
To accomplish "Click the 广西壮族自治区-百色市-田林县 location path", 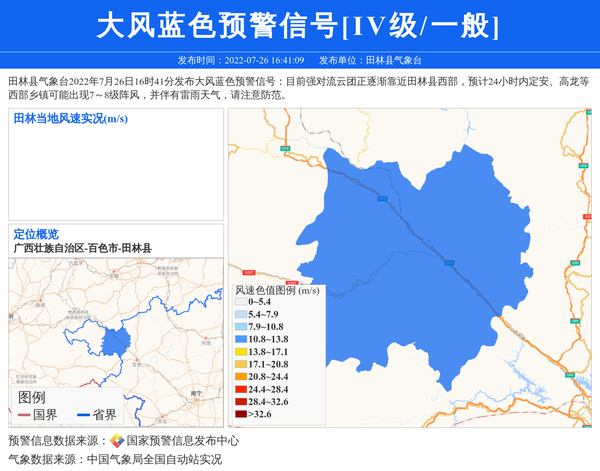I will (82, 247).
